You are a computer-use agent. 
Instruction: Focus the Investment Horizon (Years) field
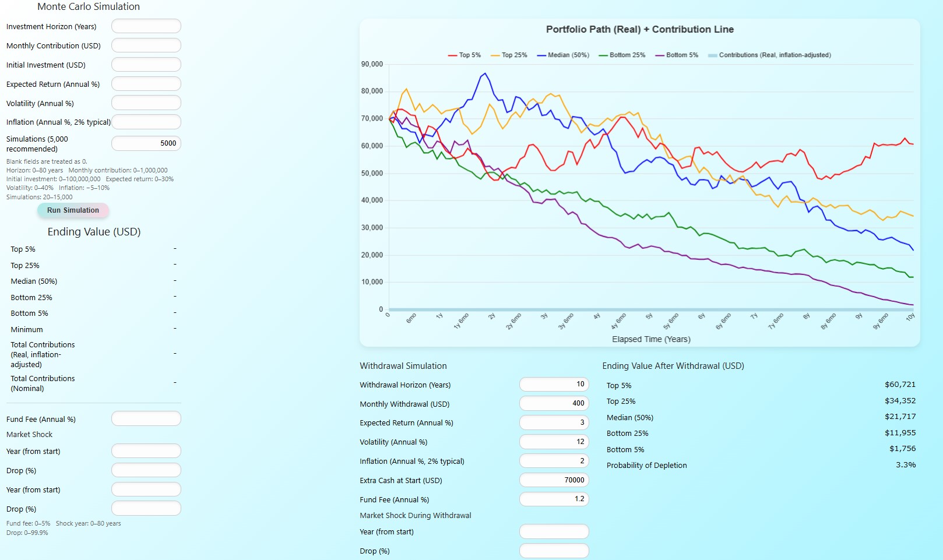coord(146,26)
